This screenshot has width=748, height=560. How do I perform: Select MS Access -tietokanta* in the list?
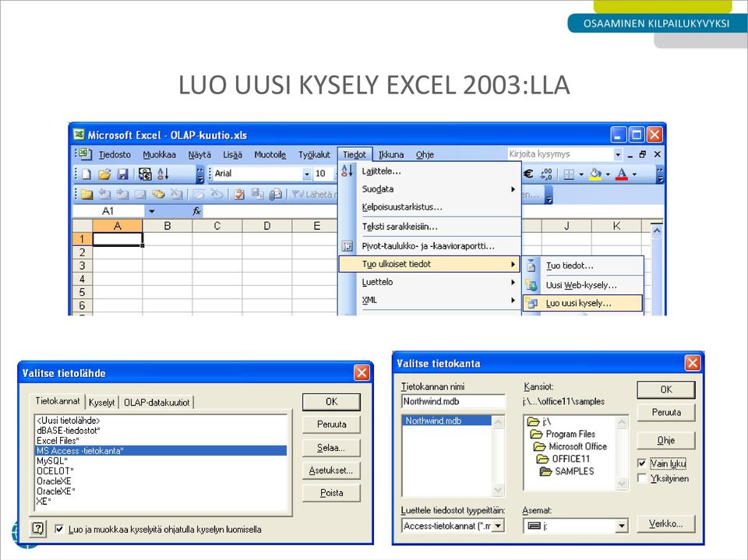pos(161,451)
